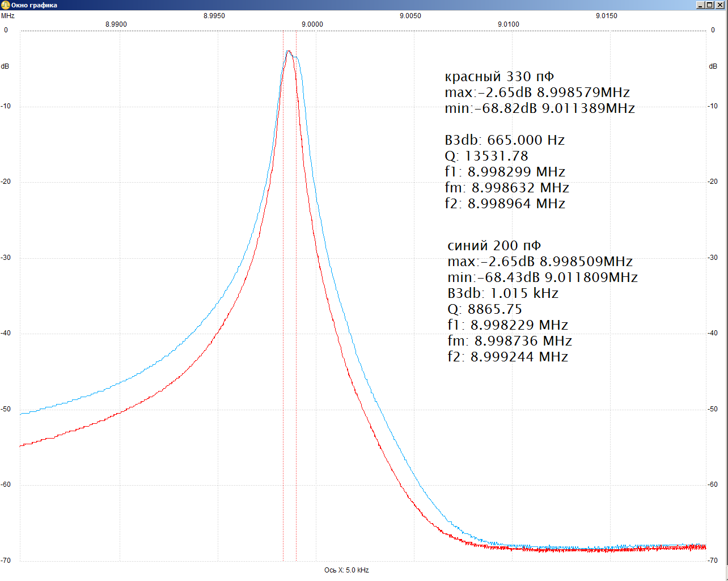Click the 'B3db: 665.000 Hz' text
The height and width of the screenshot is (581, 728).
pyautogui.click(x=505, y=140)
